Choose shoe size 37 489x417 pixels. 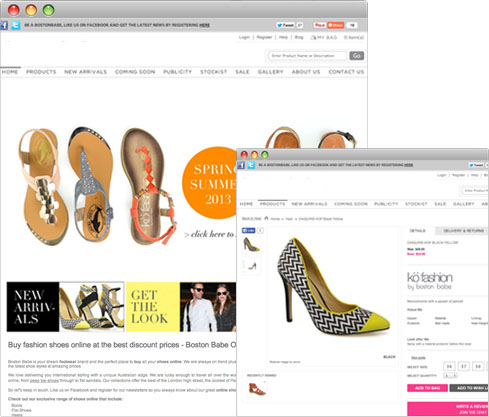(463, 366)
